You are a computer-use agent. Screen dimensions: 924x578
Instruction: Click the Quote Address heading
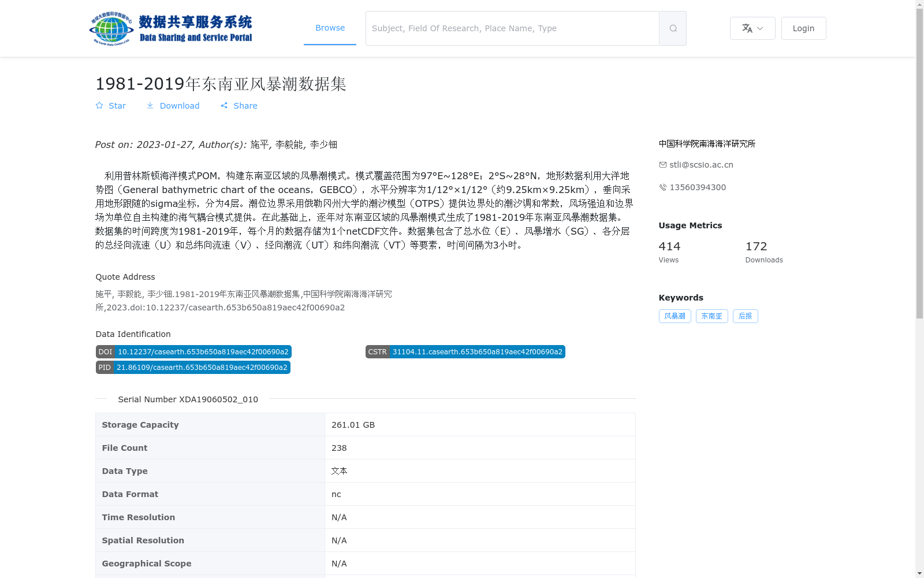(x=125, y=277)
